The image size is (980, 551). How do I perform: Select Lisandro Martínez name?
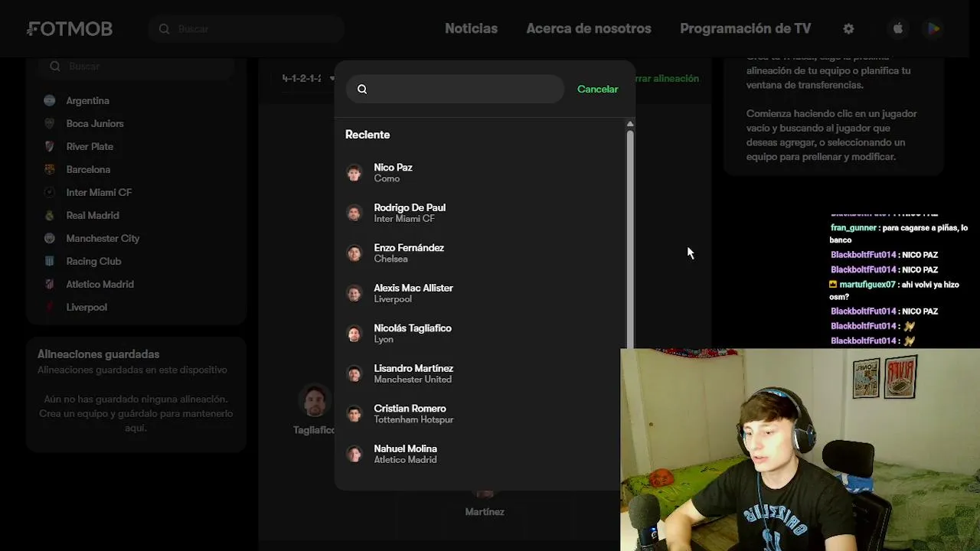tap(413, 368)
